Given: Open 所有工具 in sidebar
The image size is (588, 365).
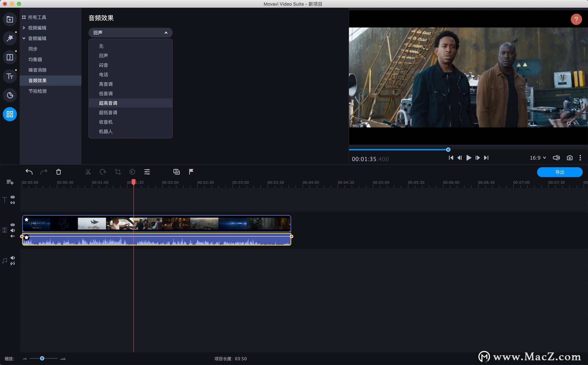Looking at the screenshot, I should pos(37,17).
